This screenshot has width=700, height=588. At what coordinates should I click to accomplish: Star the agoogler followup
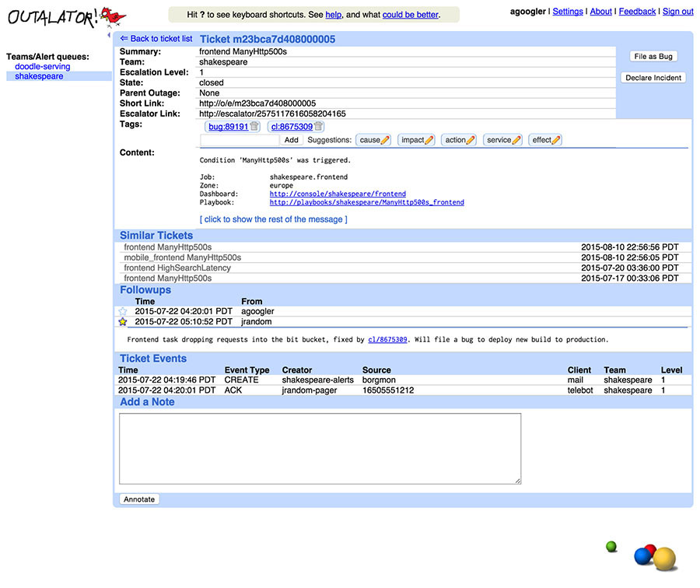click(x=123, y=311)
